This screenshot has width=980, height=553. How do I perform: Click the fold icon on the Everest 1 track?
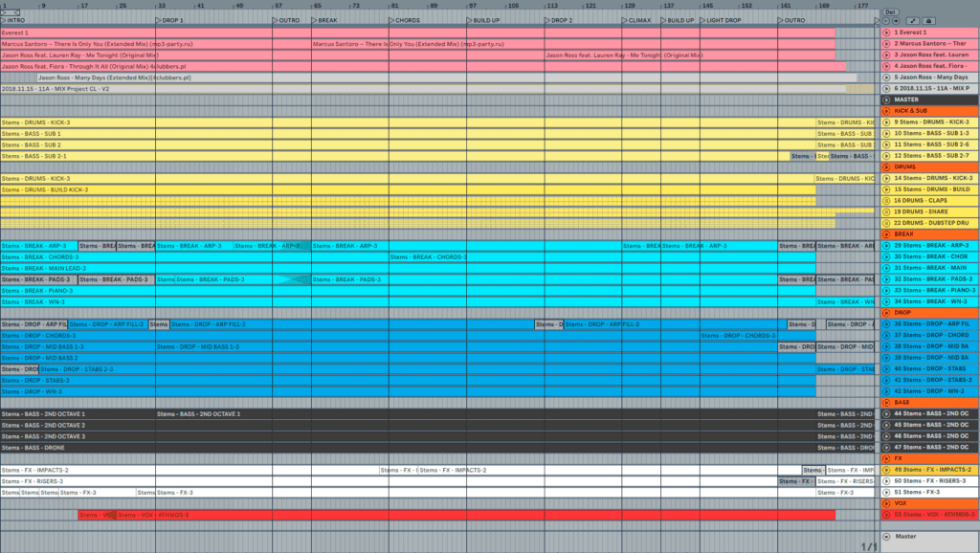(886, 32)
